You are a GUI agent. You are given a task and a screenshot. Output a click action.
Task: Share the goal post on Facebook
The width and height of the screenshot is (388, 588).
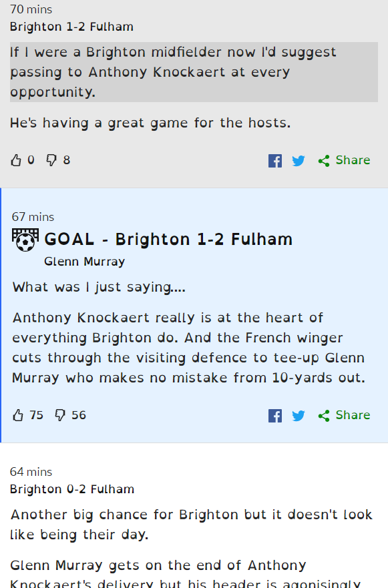[275, 416]
